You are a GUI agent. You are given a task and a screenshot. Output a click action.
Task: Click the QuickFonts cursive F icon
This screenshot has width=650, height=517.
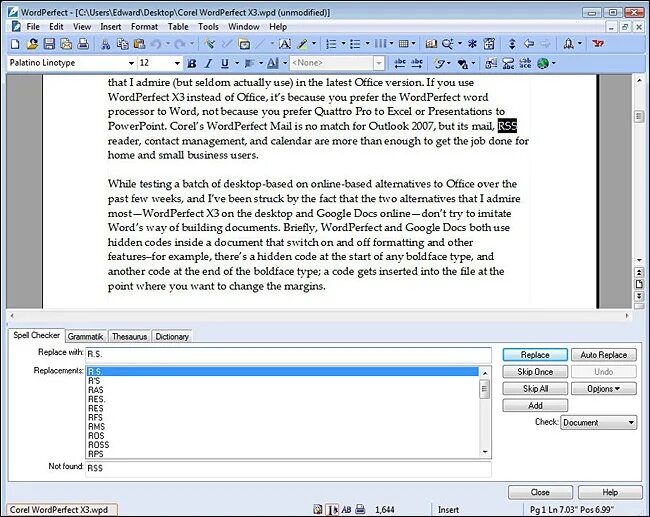[439, 63]
